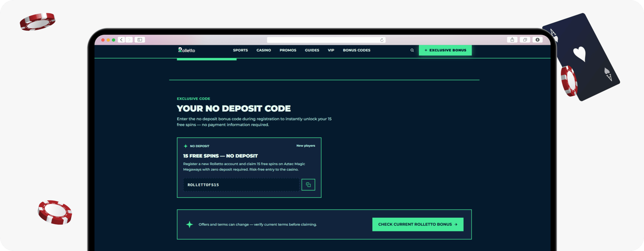Click the 'NO DEPOSIT' badge label
The image size is (644, 251).
(x=200, y=146)
